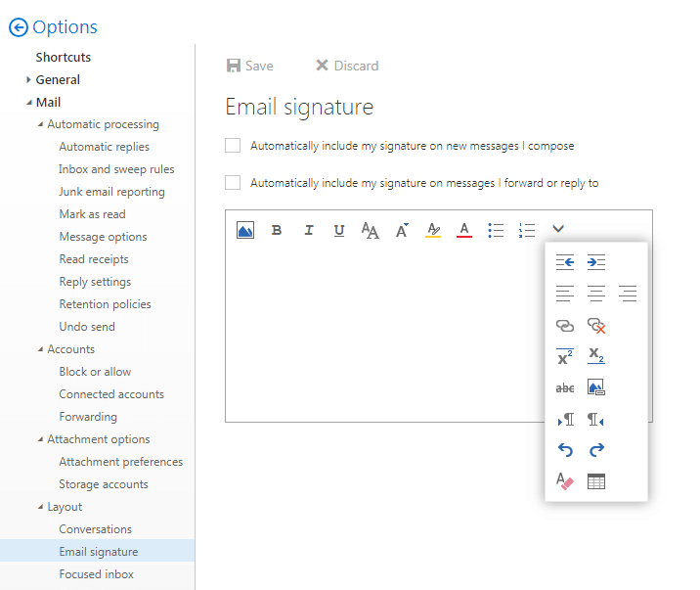Open Focused inbox settings
The image size is (700, 590).
click(97, 574)
